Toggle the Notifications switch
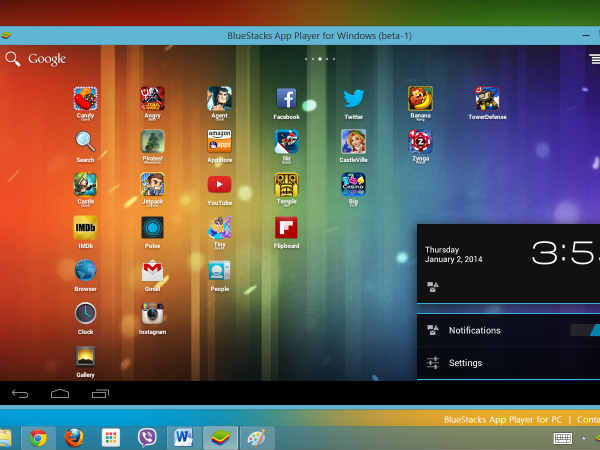600x450 pixels. click(x=585, y=330)
